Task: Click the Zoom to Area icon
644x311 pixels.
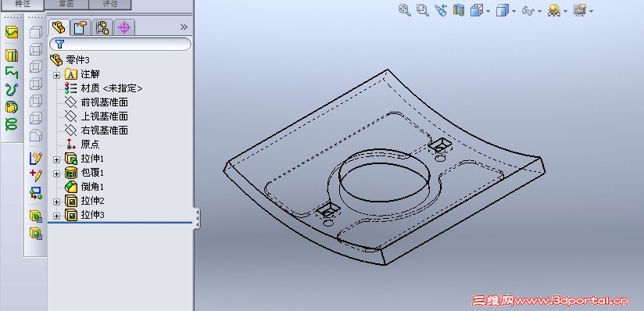Action: point(422,10)
